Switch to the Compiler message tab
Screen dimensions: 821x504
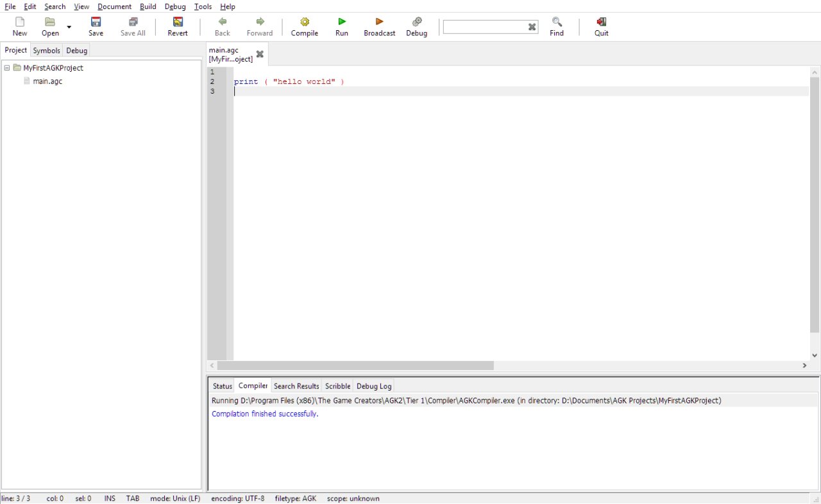[x=253, y=385]
